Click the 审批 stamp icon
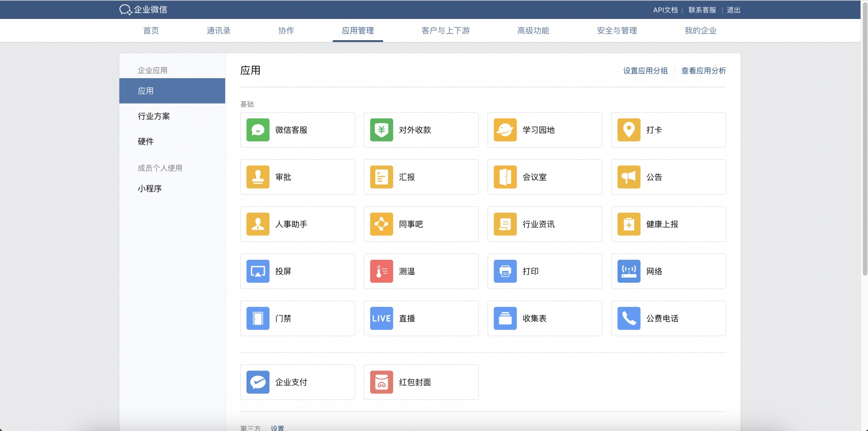Screen dimensions: 868x431 point(258,177)
